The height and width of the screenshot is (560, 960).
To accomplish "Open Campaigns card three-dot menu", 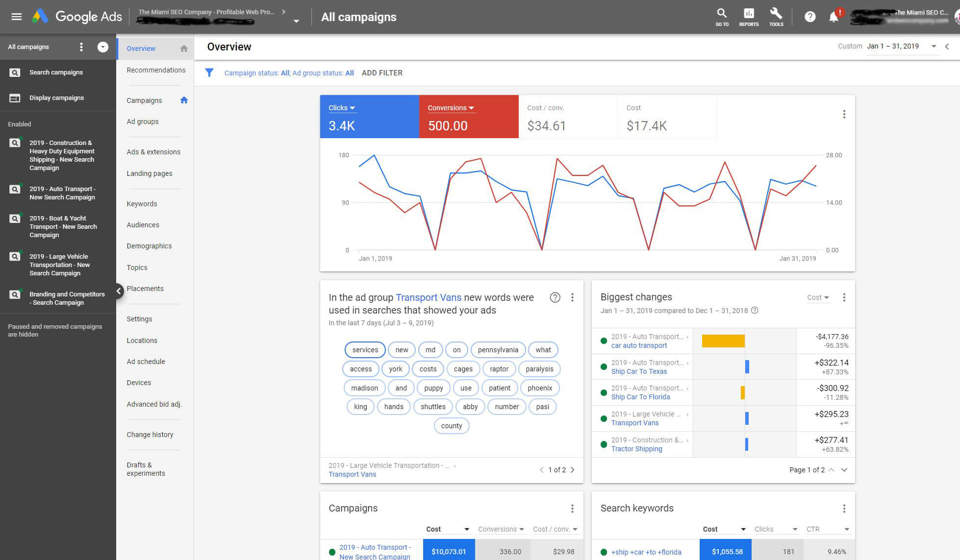I will (572, 509).
